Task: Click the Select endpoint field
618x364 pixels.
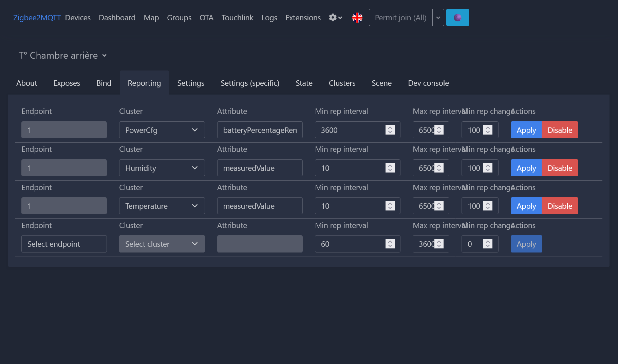Action: tap(64, 244)
